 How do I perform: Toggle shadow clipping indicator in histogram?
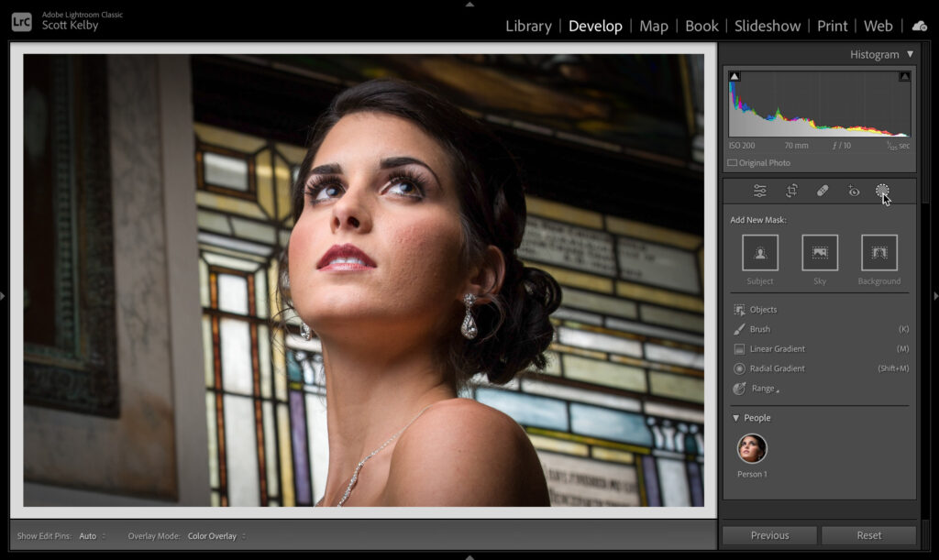pos(735,77)
